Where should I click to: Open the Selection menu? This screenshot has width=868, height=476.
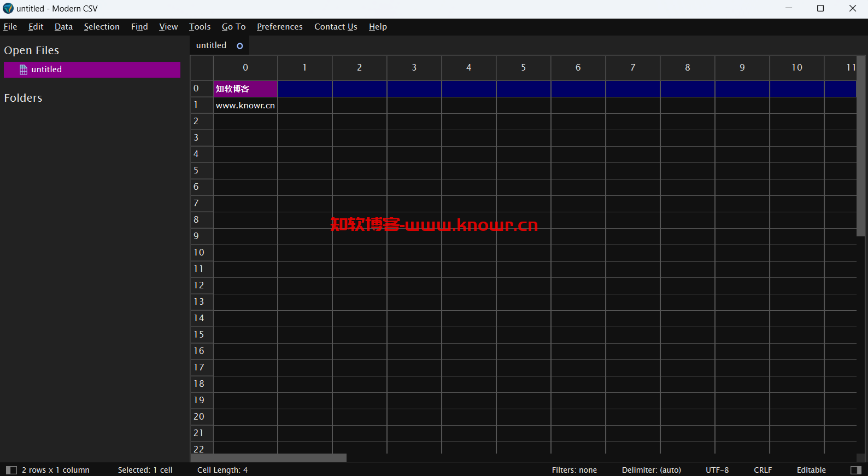click(102, 27)
